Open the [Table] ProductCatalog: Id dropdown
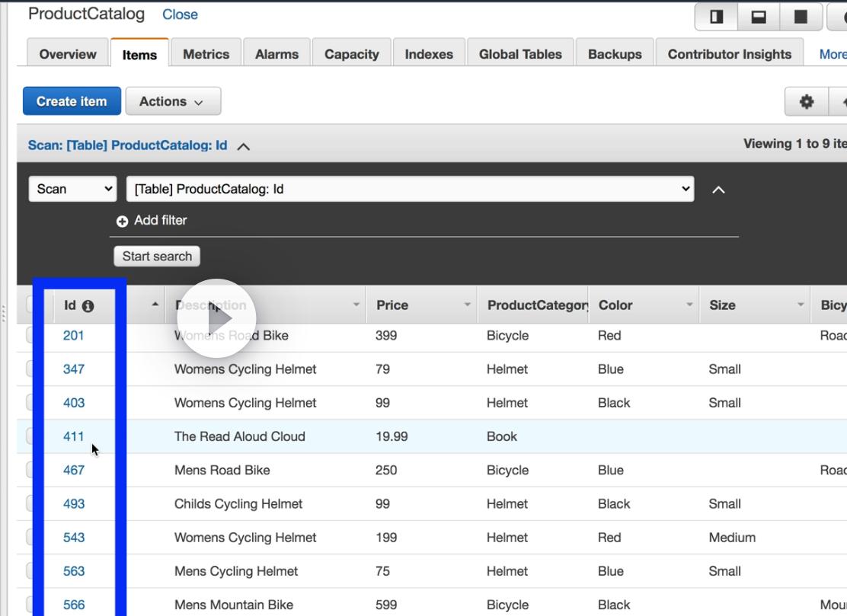The width and height of the screenshot is (847, 616). pos(410,189)
